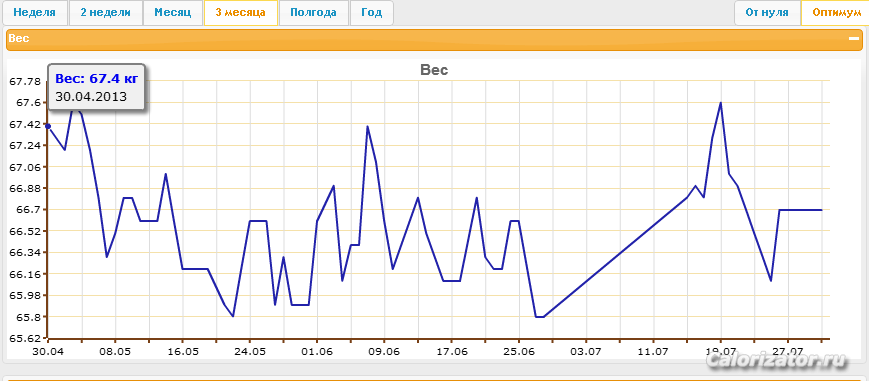Click x-axis date label 17.06
Viewport: 869px width, 381px height.
click(451, 351)
